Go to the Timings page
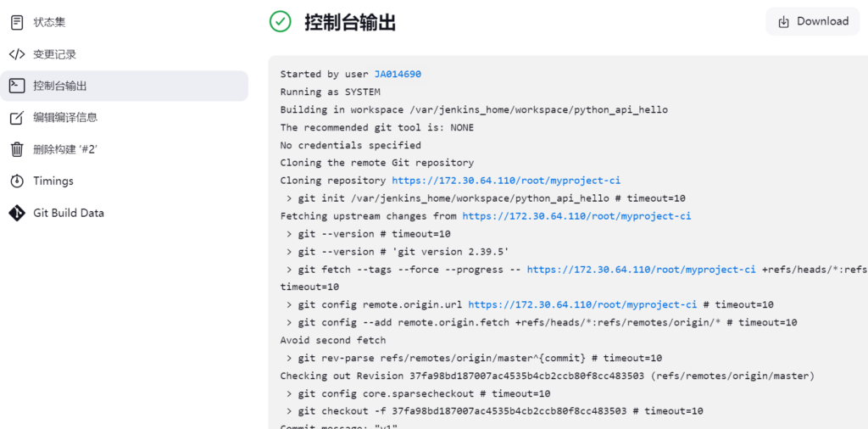 pyautogui.click(x=53, y=181)
